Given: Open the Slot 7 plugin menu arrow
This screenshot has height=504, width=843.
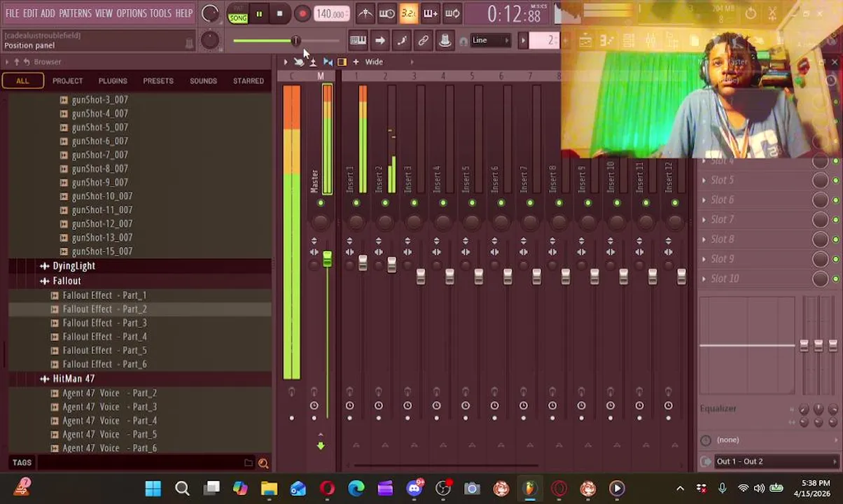Looking at the screenshot, I should pos(704,220).
